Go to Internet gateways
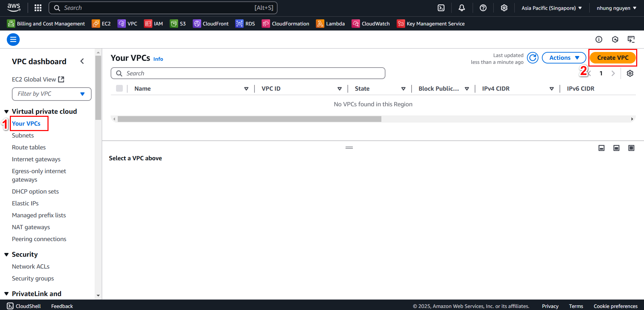 (x=36, y=159)
